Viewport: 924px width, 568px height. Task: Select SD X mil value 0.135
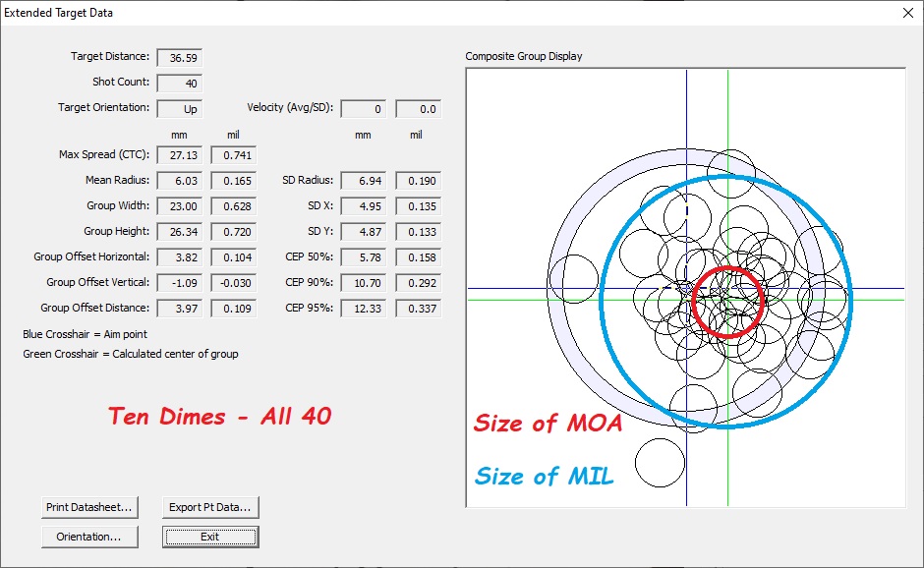(419, 206)
